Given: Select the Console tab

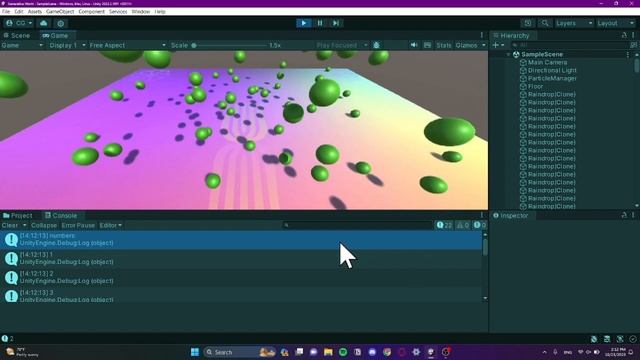Looking at the screenshot, I should tap(61, 216).
